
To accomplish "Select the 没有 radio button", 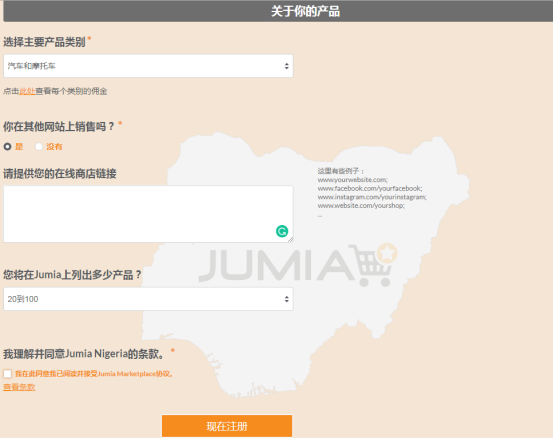I will pyautogui.click(x=39, y=147).
